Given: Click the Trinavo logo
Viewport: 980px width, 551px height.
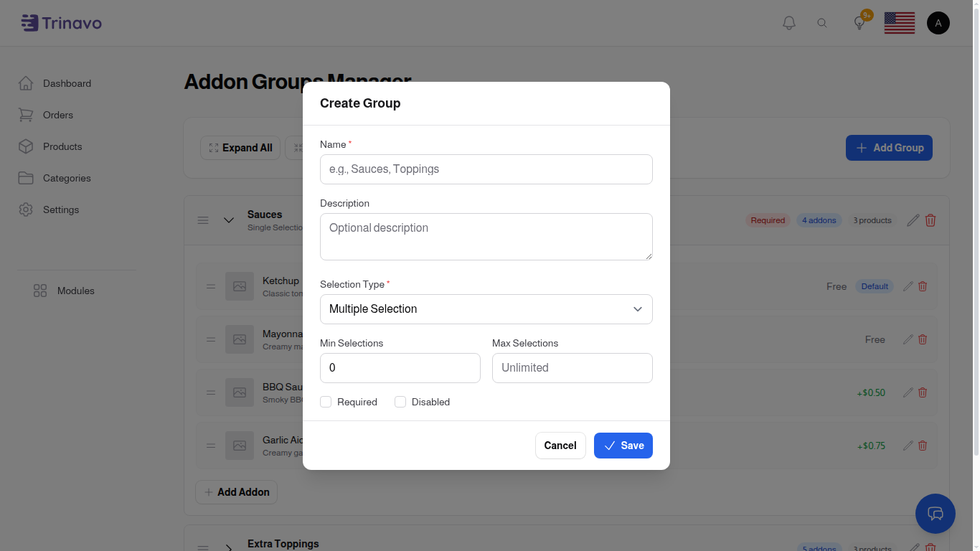Looking at the screenshot, I should (x=61, y=22).
